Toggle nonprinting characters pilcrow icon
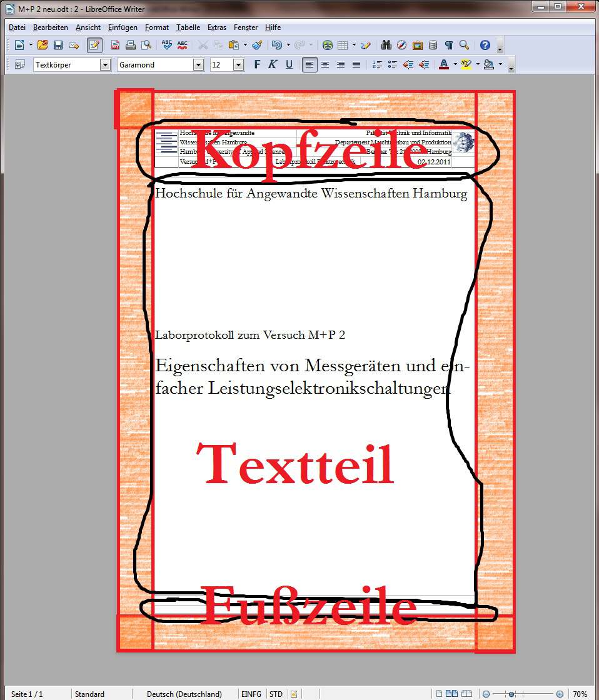 coord(448,45)
